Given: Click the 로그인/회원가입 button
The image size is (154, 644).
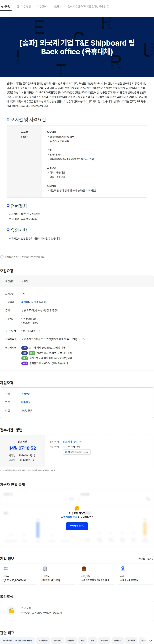Looking at the screenshot, I should coord(77,526).
